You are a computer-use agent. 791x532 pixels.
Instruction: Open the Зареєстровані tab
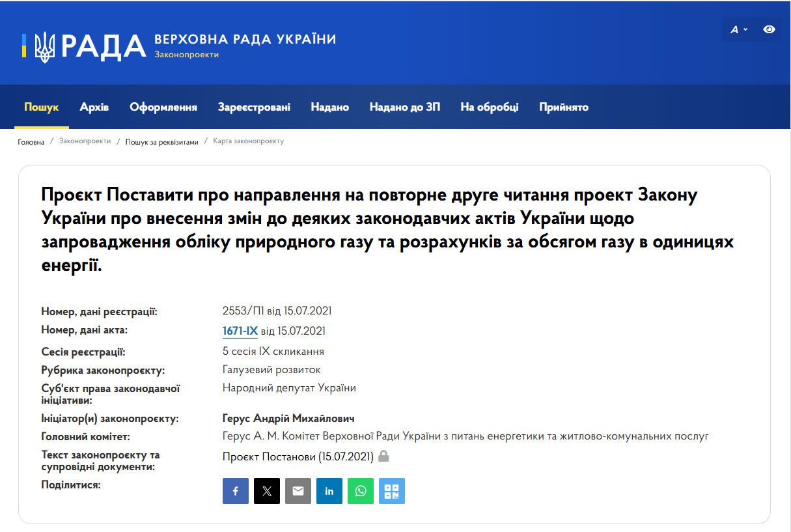coord(255,107)
